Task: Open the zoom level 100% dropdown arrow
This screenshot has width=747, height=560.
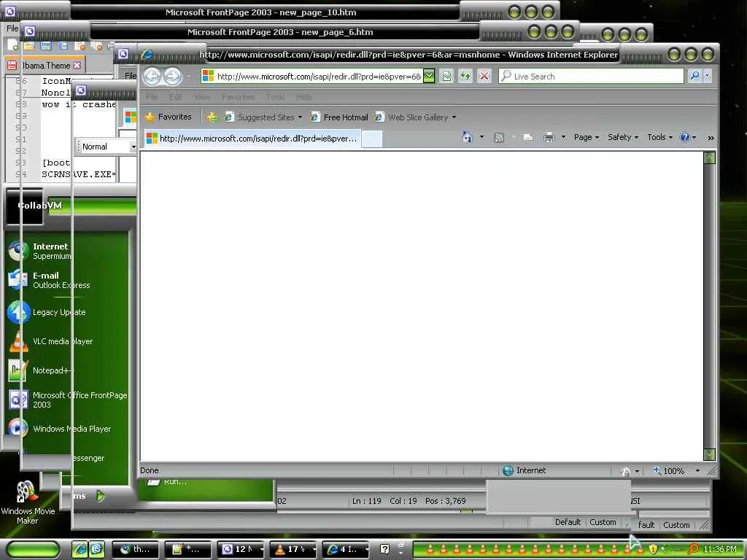Action: tap(697, 471)
